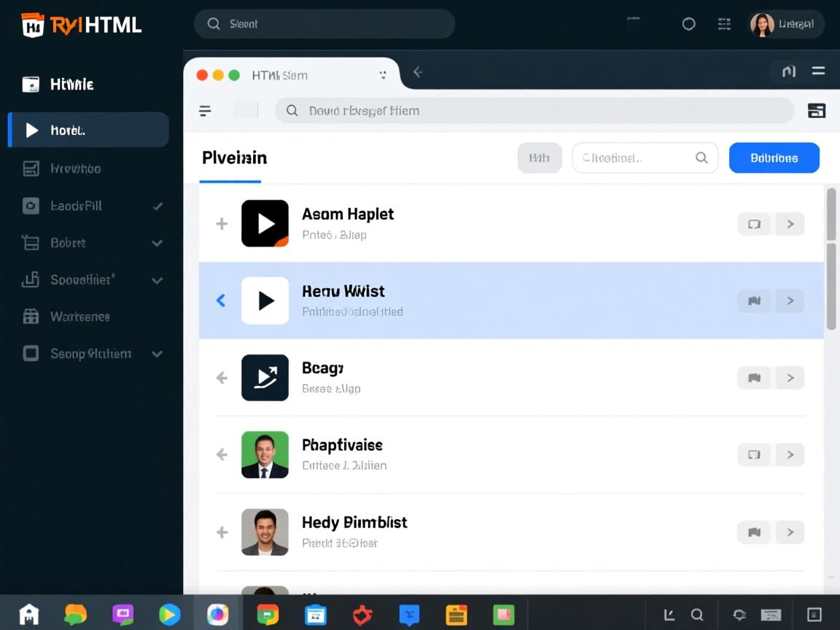This screenshot has width=840, height=630.
Task: Click the Heau Wiist play thumbnail
Action: tap(265, 300)
